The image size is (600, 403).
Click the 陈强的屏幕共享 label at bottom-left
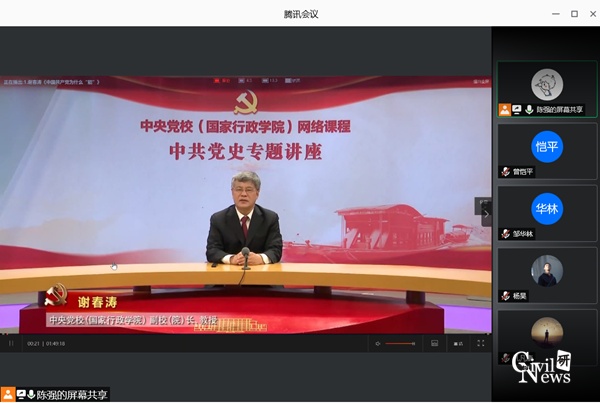pos(72,395)
